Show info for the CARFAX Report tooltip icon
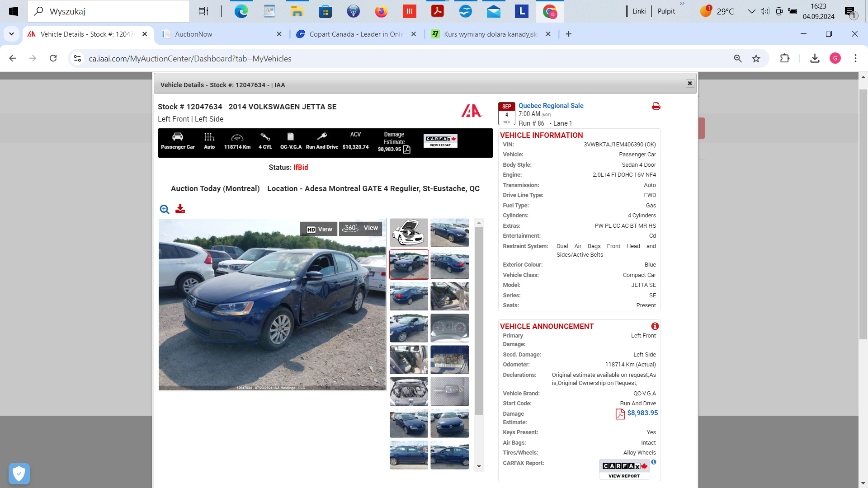868x488 pixels. coord(654,462)
